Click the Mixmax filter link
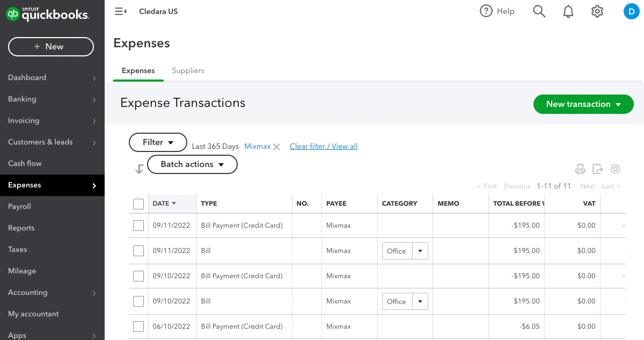The image size is (644, 340). [x=258, y=146]
